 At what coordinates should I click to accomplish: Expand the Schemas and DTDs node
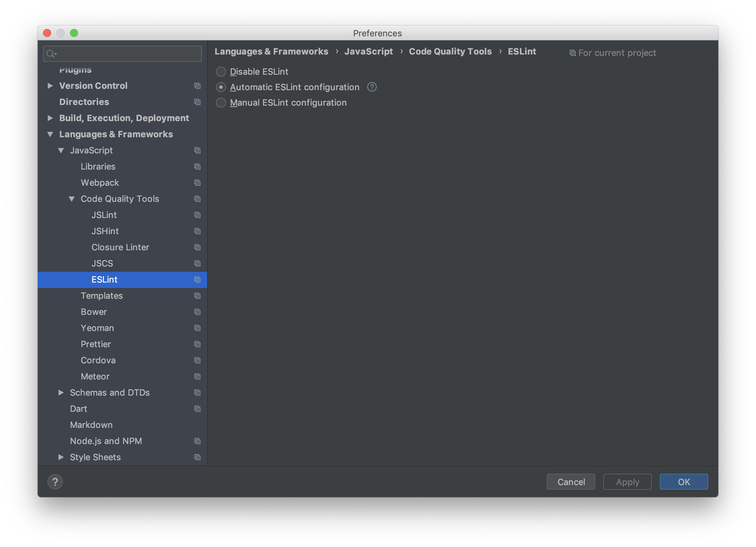[61, 393]
